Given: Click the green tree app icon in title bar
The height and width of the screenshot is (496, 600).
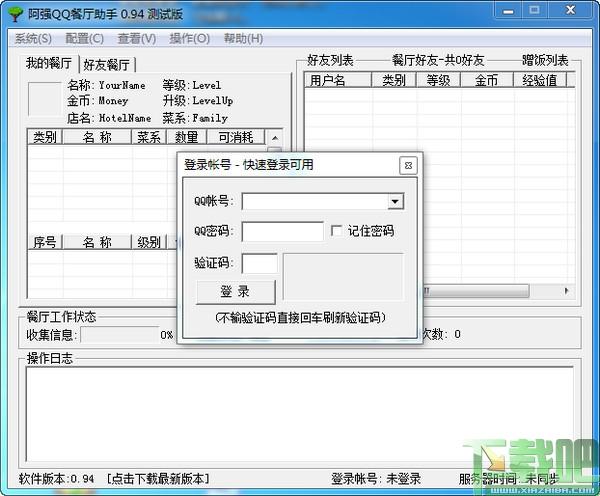Looking at the screenshot, I should click(x=16, y=14).
